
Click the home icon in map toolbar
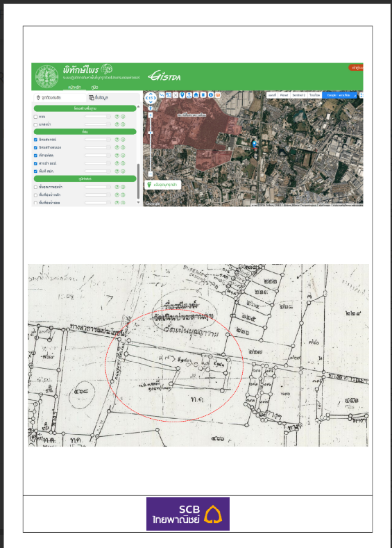click(196, 95)
